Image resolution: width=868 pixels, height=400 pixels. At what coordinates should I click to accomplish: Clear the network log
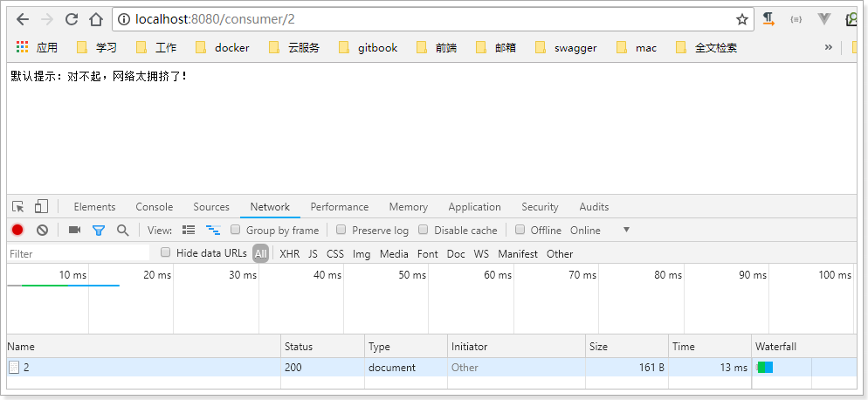(42, 230)
